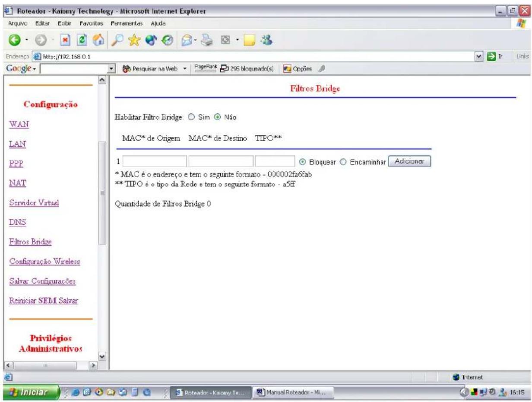The width and height of the screenshot is (532, 402).
Task: Open the Servidor Virtual link
Action: pos(33,203)
